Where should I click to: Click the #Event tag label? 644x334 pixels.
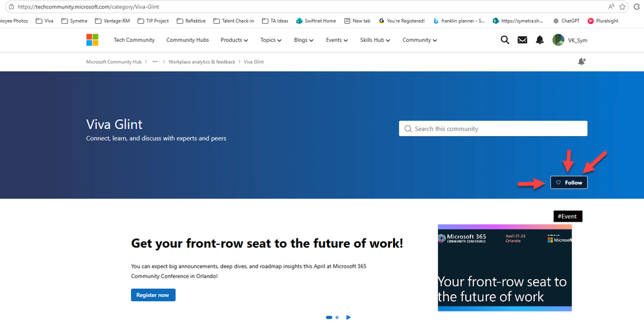tap(568, 216)
